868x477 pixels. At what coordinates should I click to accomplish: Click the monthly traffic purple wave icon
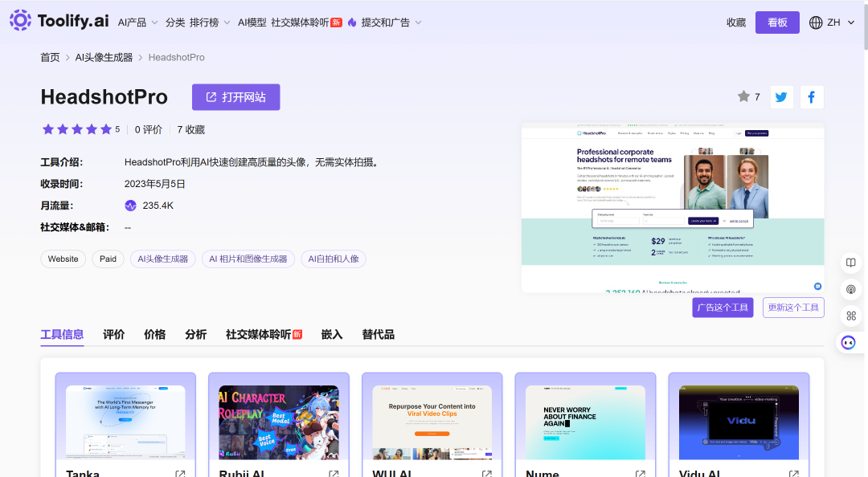pos(131,206)
